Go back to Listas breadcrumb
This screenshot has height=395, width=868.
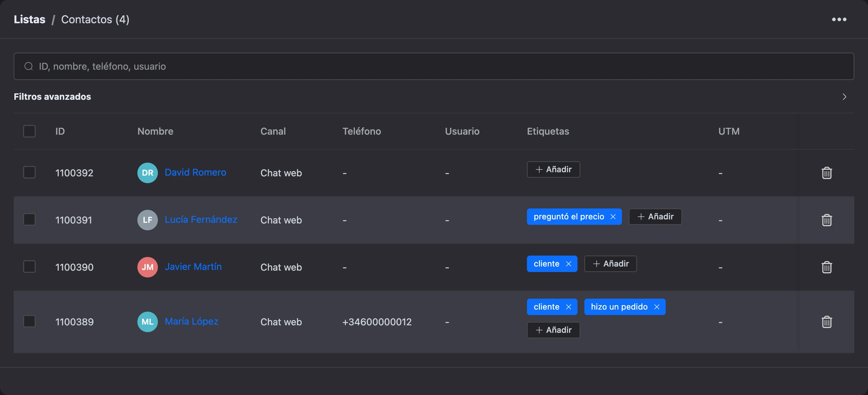pyautogui.click(x=29, y=19)
